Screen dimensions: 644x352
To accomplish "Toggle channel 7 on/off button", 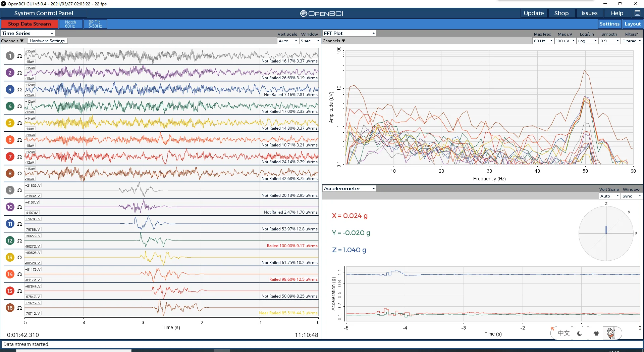I will (10, 157).
